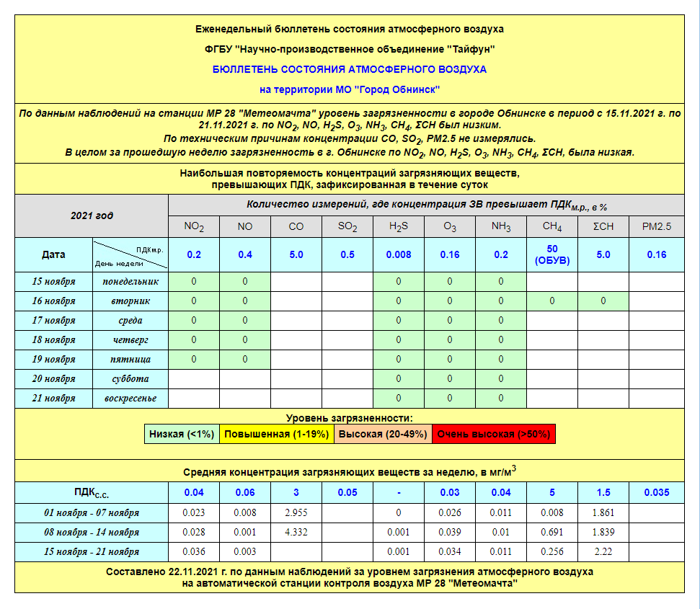Select the 15 ноября - 21 ноября row label
Viewport: 700px width, 609px height.
[92, 551]
